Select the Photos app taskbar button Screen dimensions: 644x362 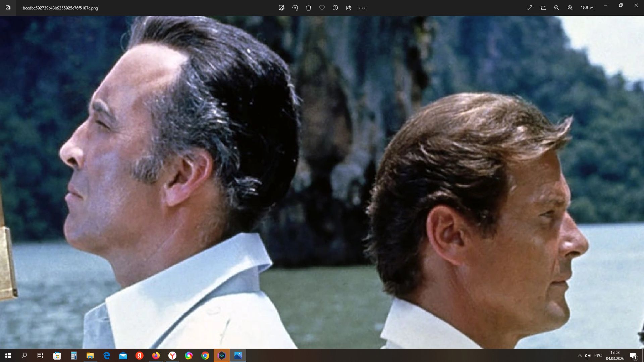point(238,356)
